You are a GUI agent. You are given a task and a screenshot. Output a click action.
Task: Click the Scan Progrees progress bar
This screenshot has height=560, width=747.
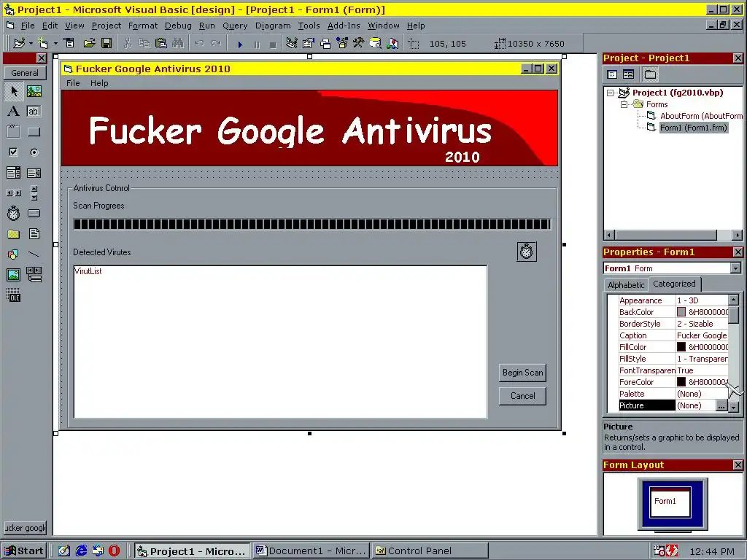pos(312,225)
